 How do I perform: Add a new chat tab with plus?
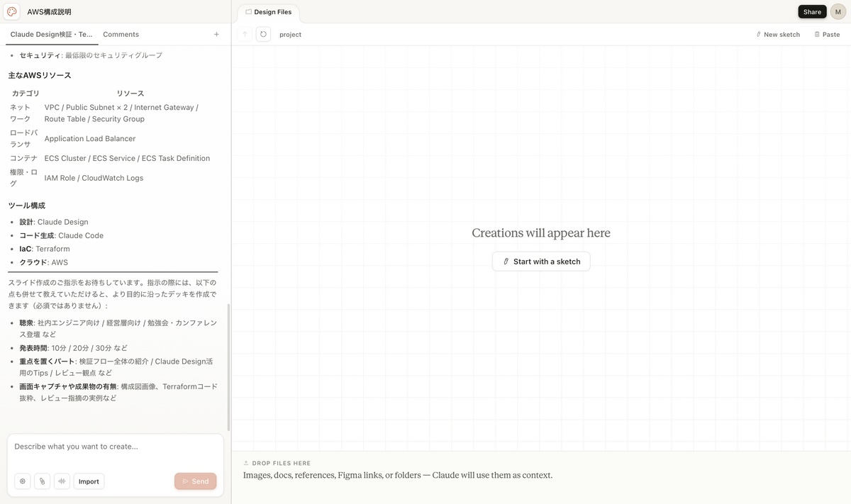coord(216,34)
